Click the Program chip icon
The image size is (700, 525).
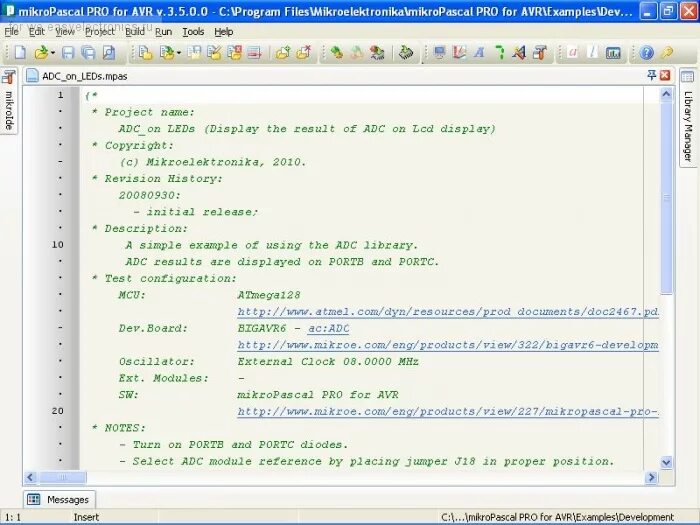pos(406,53)
